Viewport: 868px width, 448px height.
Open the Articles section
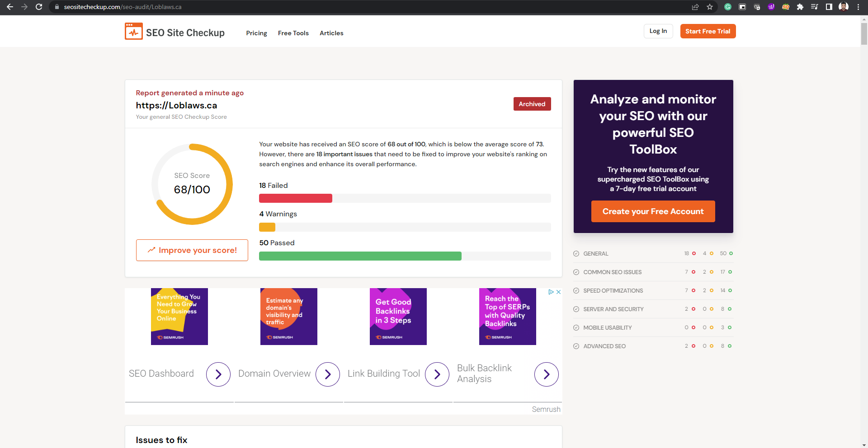(x=331, y=33)
